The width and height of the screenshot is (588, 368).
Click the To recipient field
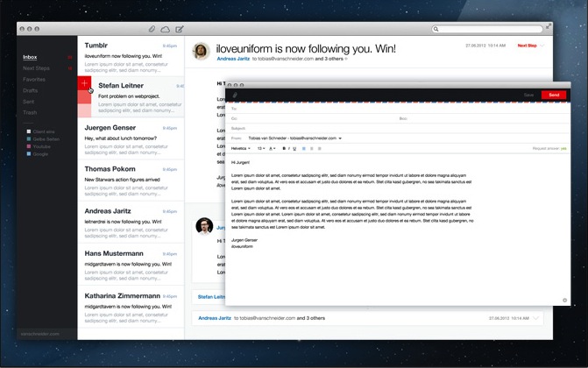[398, 109]
